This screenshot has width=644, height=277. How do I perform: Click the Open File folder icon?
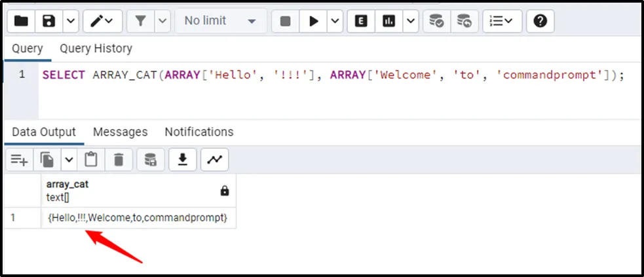(22, 21)
